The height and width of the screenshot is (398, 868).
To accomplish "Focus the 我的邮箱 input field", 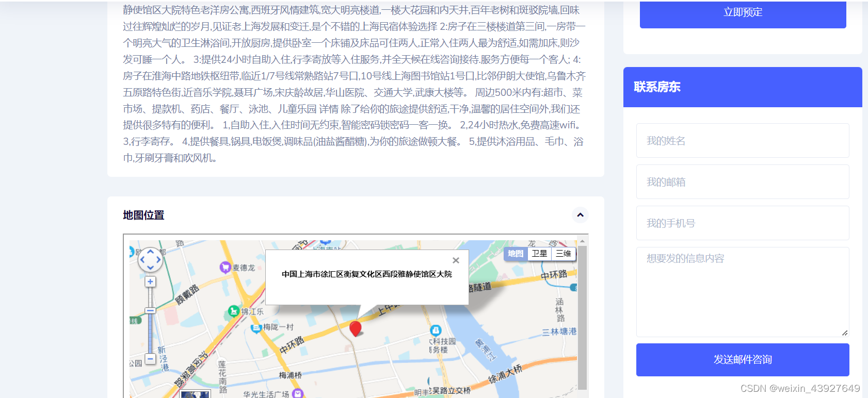I will 743,181.
